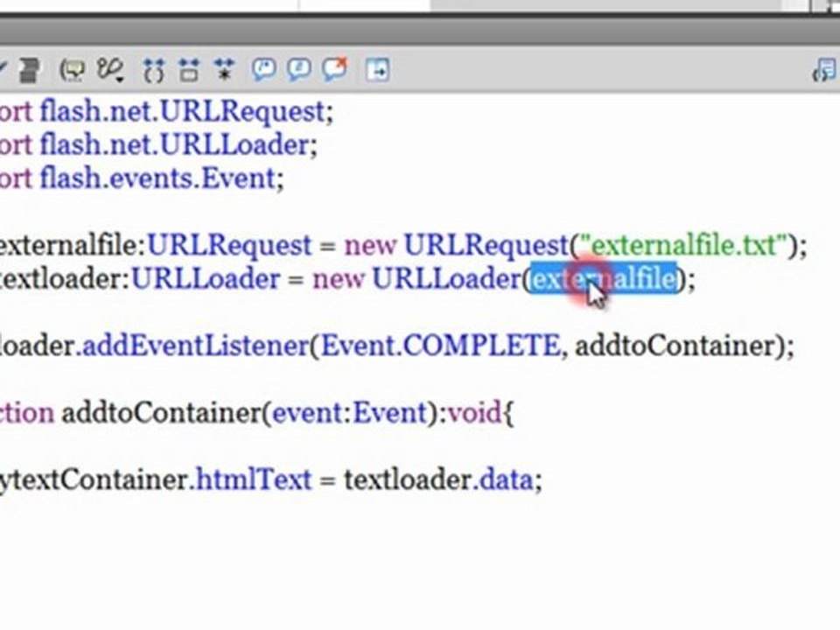Click the :URLLoader type annotation
The height and width of the screenshot is (630, 840).
coord(202,279)
